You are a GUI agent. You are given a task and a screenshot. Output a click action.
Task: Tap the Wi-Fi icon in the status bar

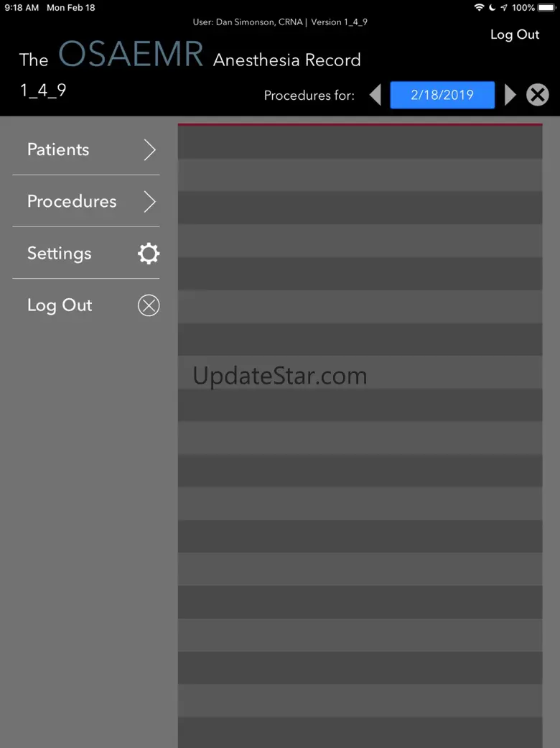point(479,8)
